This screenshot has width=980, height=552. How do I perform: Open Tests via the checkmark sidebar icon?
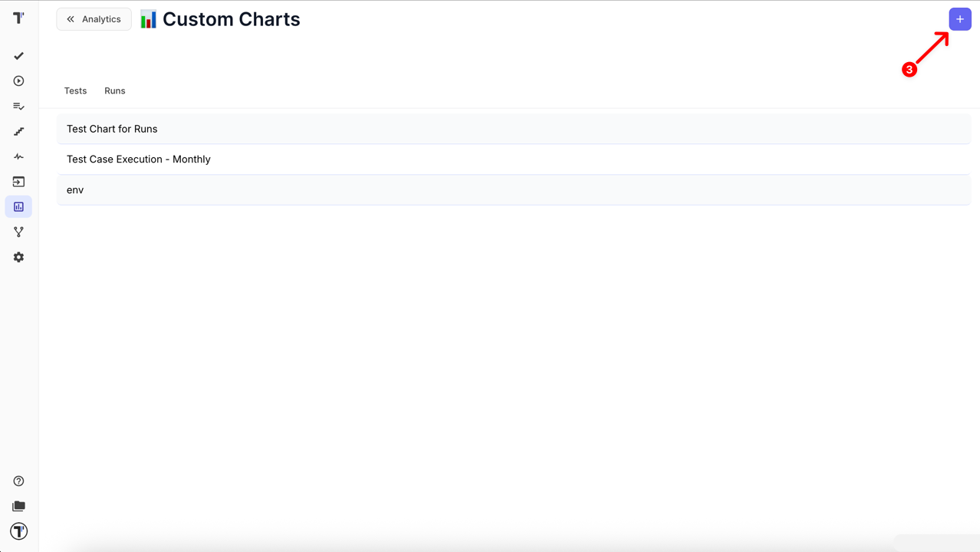(18, 56)
